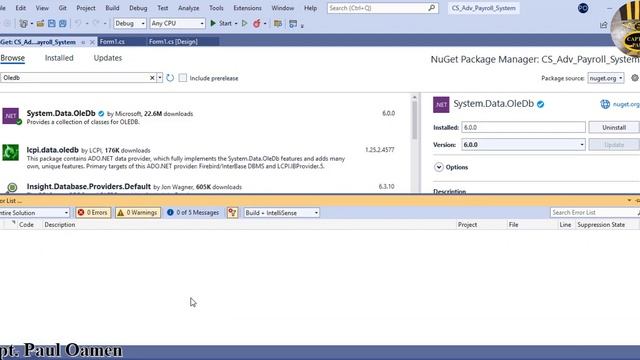
Task: Select Insight.Database.Providers.Default package icon
Action: coord(12,187)
